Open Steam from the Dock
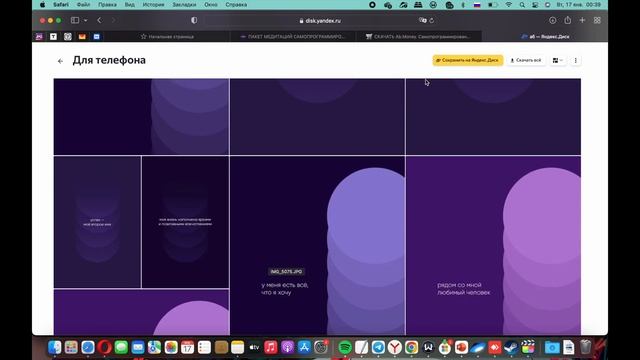Screen dimensions: 640x360 tap(511, 347)
